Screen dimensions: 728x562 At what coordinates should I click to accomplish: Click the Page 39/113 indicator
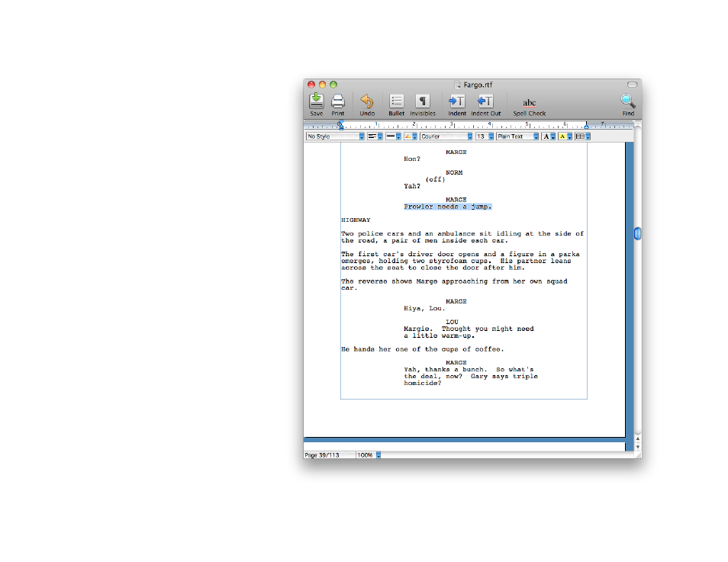coord(322,455)
